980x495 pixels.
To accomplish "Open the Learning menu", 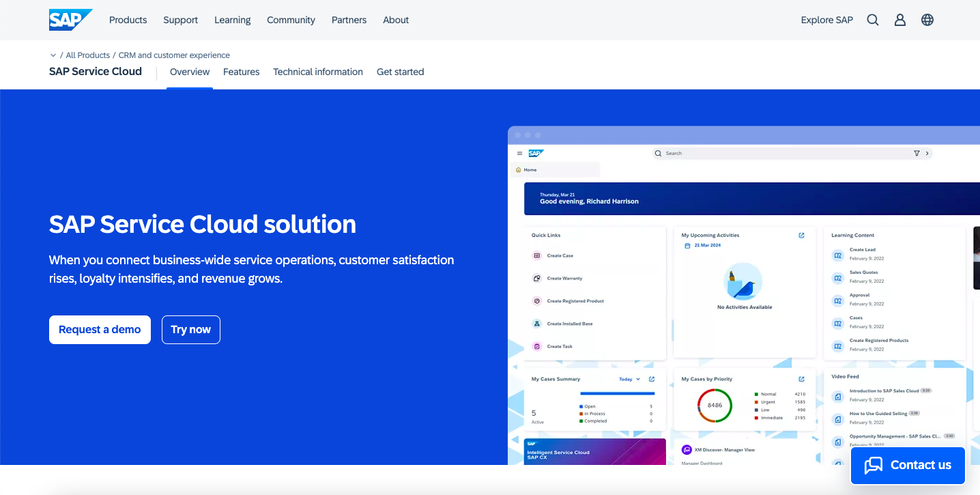I will pyautogui.click(x=233, y=20).
